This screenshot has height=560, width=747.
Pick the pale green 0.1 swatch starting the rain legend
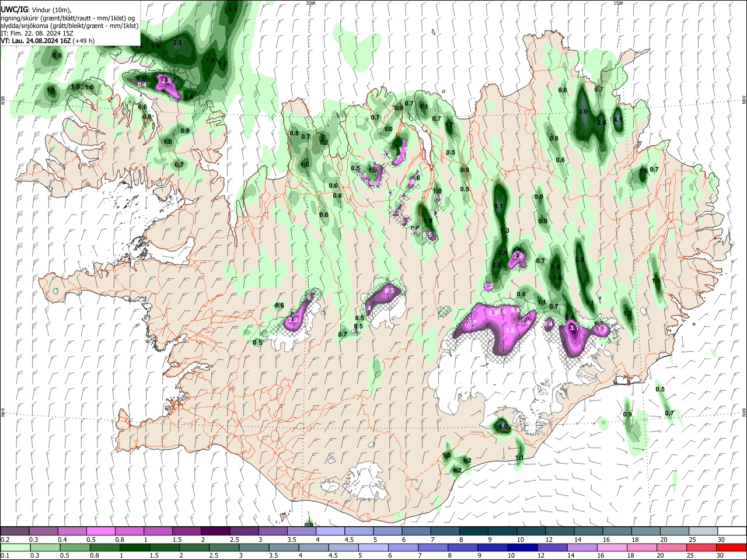pos(15,547)
